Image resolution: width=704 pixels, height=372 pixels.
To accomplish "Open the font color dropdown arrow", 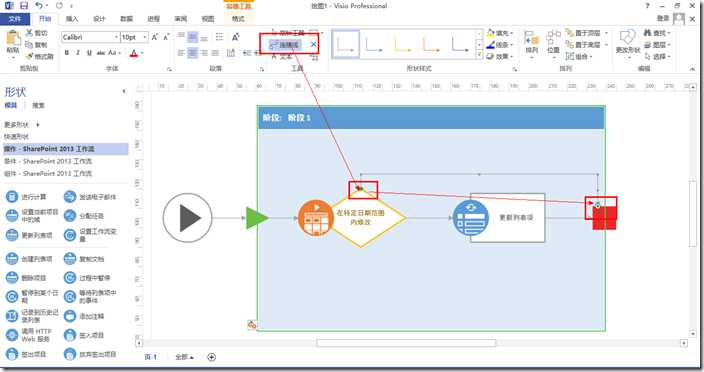I will coord(142,53).
